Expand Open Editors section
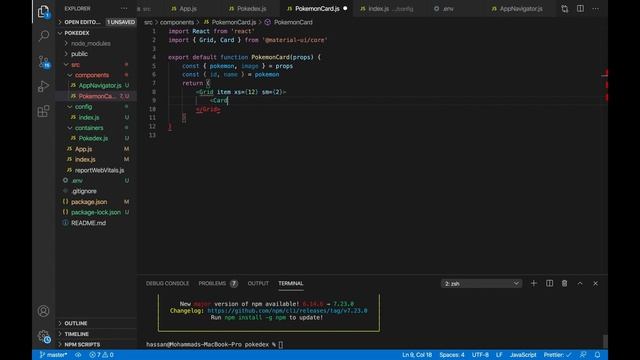The height and width of the screenshot is (360, 640). pyautogui.click(x=96, y=22)
